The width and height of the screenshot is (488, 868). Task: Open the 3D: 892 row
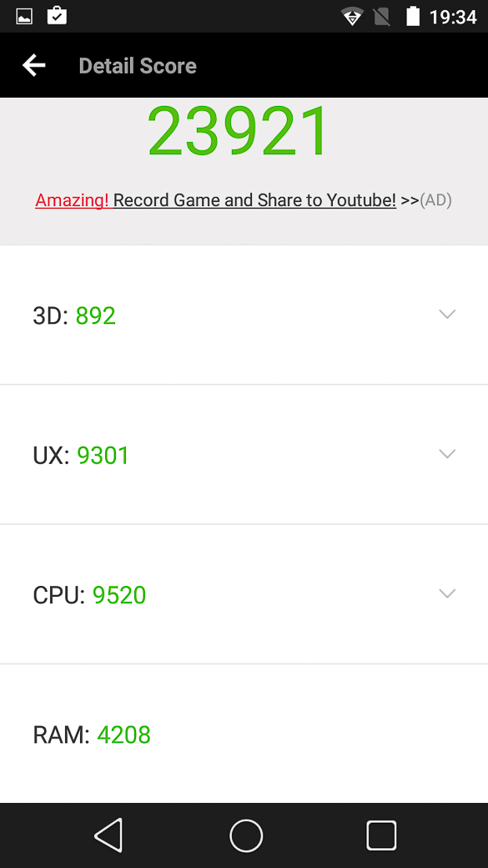coord(244,315)
